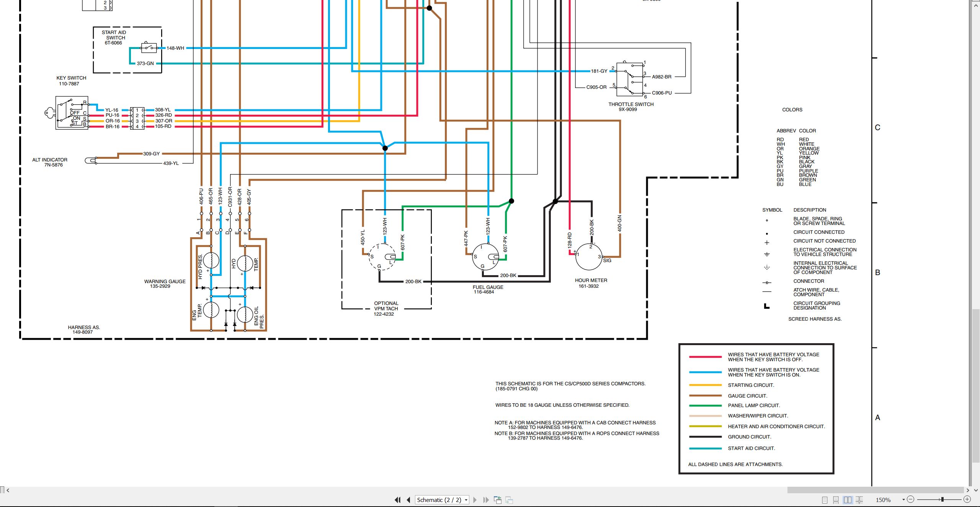Click the HOUR METER 161-3932 label
Viewport: 980px width, 507px height.
591,283
